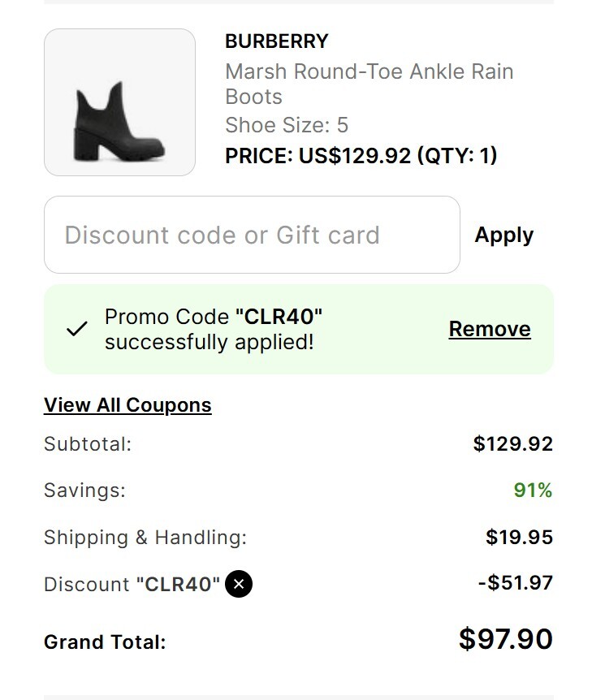Image resolution: width=605 pixels, height=700 pixels.
Task: Click the Subtotal amount $129.92
Action: tap(512, 444)
